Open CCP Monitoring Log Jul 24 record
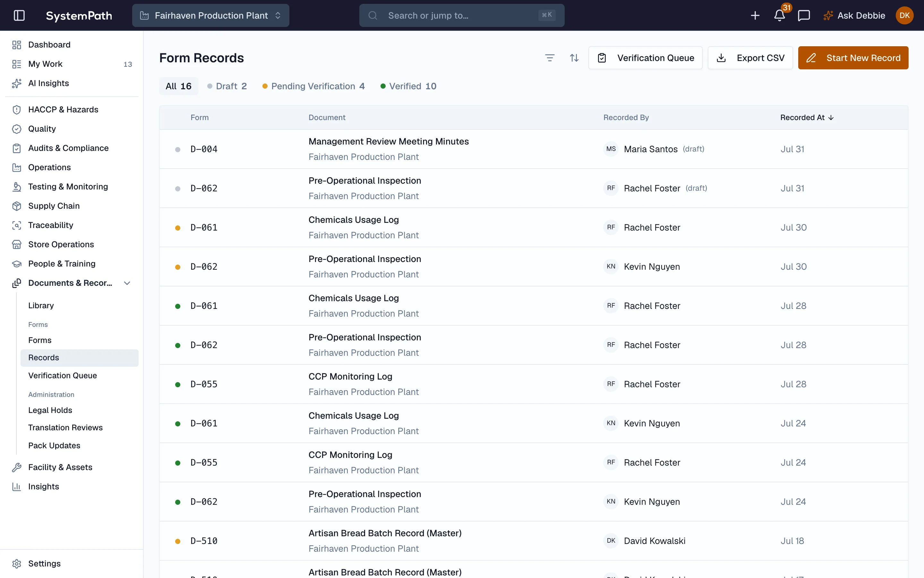The image size is (924, 578). point(534,462)
